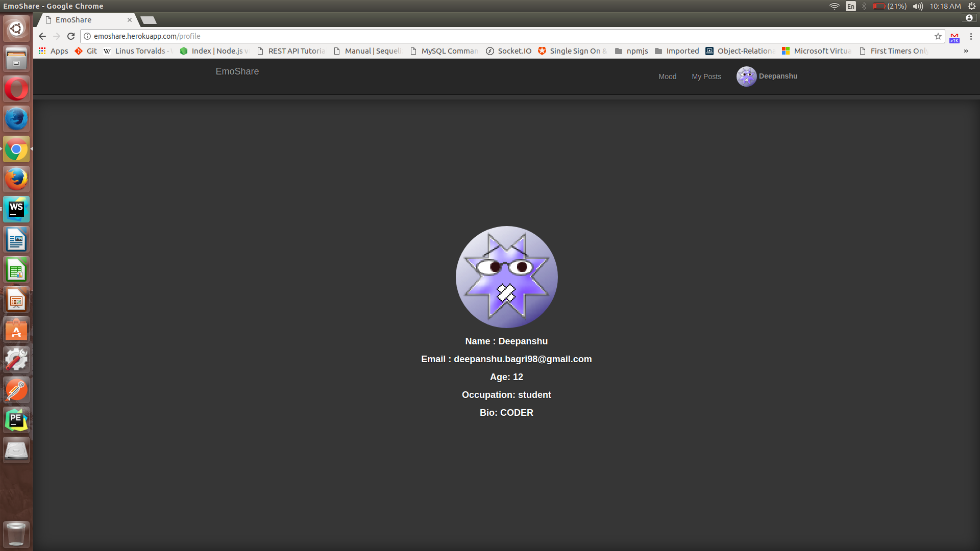Open the Chrome three-dot menu
The image size is (980, 551).
(971, 36)
